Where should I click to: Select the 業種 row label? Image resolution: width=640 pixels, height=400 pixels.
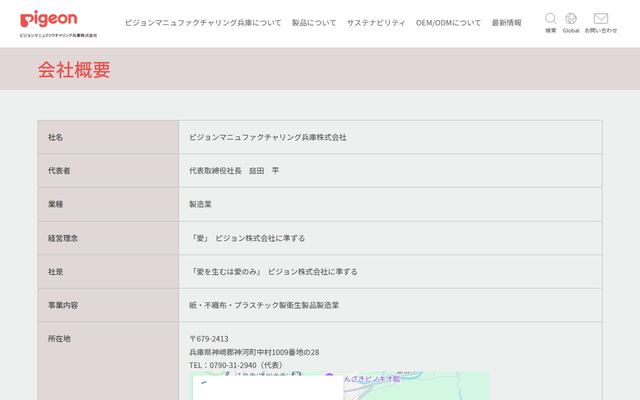[x=56, y=204]
